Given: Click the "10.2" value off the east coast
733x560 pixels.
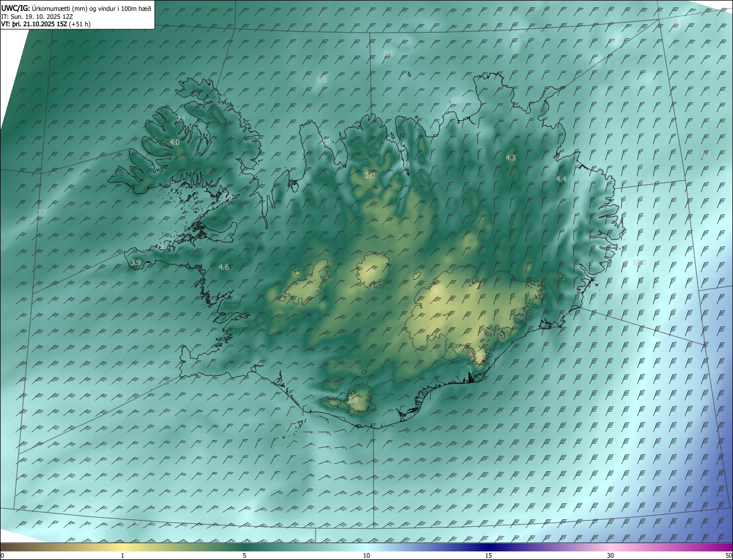Looking at the screenshot, I should 639,263.
